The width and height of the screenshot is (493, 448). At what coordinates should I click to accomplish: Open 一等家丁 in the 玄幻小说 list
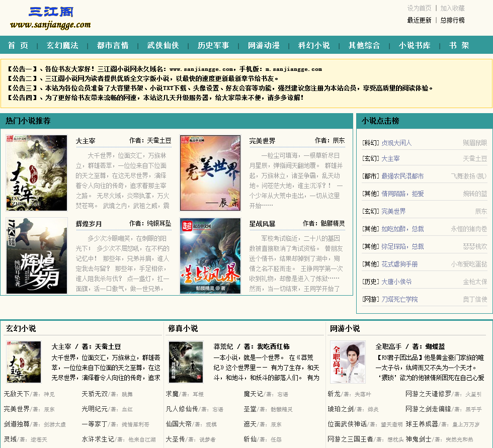pos(95,424)
